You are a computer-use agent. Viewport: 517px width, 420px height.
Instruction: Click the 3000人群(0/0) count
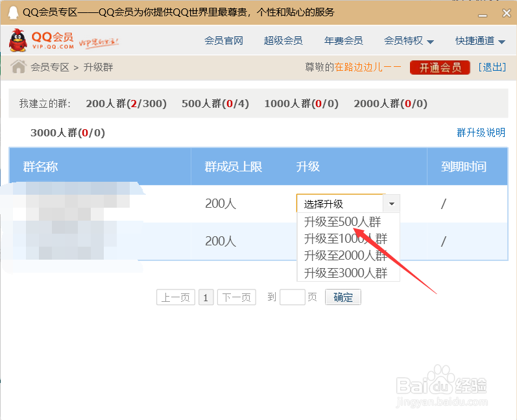pyautogui.click(x=67, y=132)
